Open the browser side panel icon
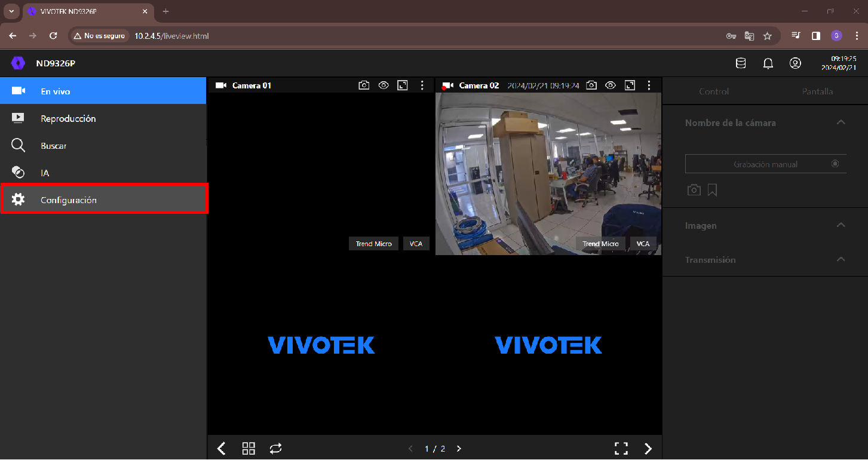 pos(816,36)
